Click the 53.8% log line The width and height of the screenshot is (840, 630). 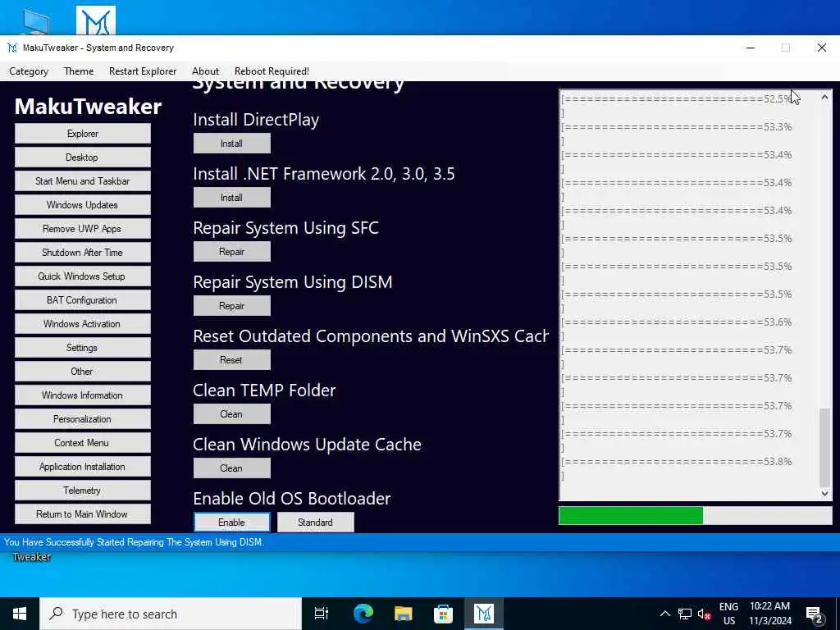point(677,461)
